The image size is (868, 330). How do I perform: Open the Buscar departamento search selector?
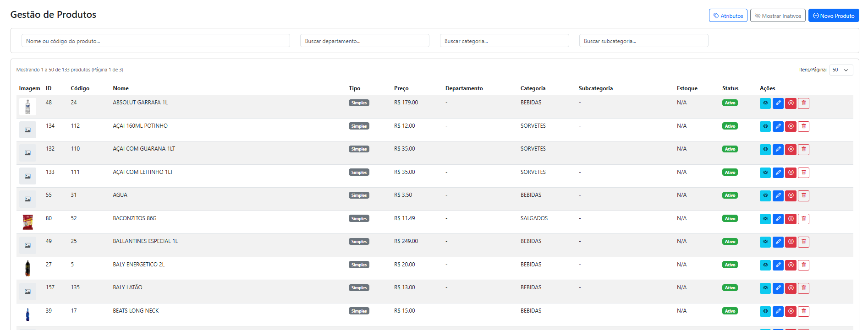pos(364,41)
